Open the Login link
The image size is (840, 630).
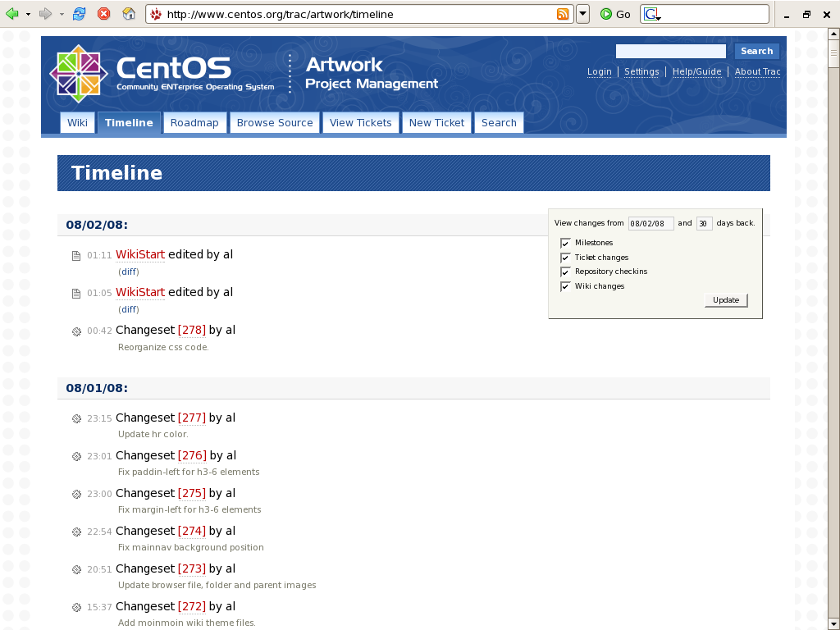click(600, 72)
